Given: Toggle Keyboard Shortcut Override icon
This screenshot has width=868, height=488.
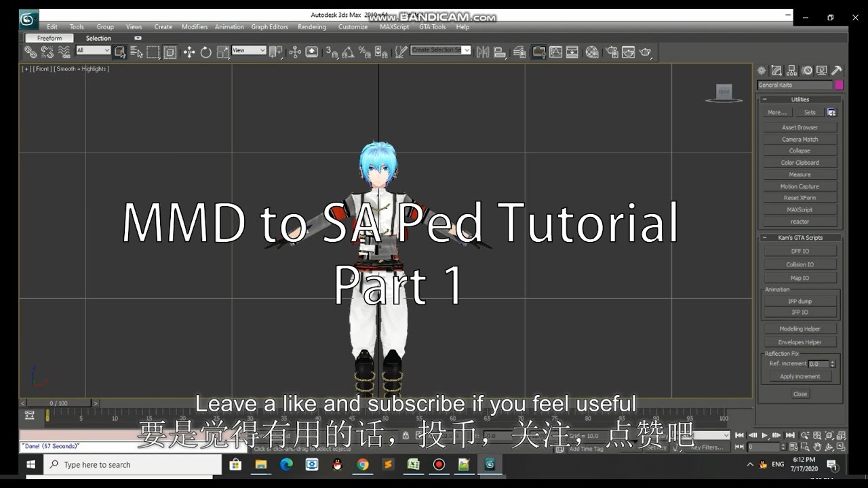Looking at the screenshot, I should pyautogui.click(x=312, y=52).
